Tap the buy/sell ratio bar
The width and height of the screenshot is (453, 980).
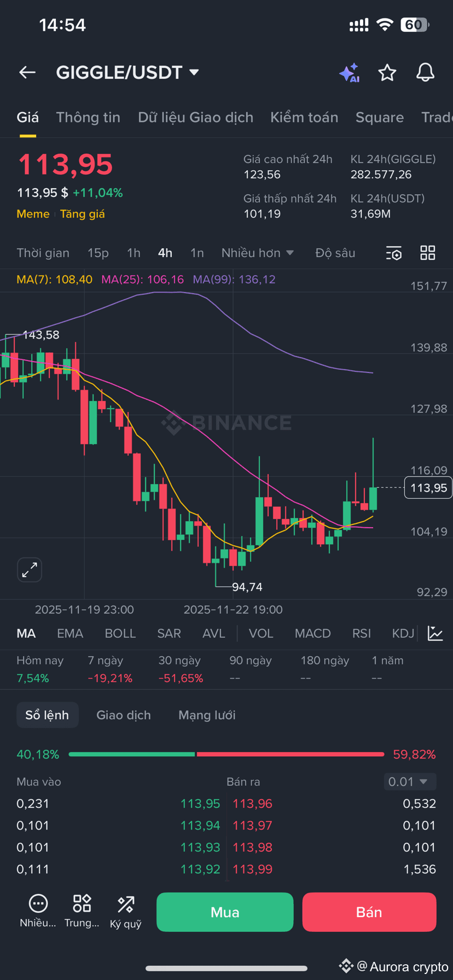[226, 755]
